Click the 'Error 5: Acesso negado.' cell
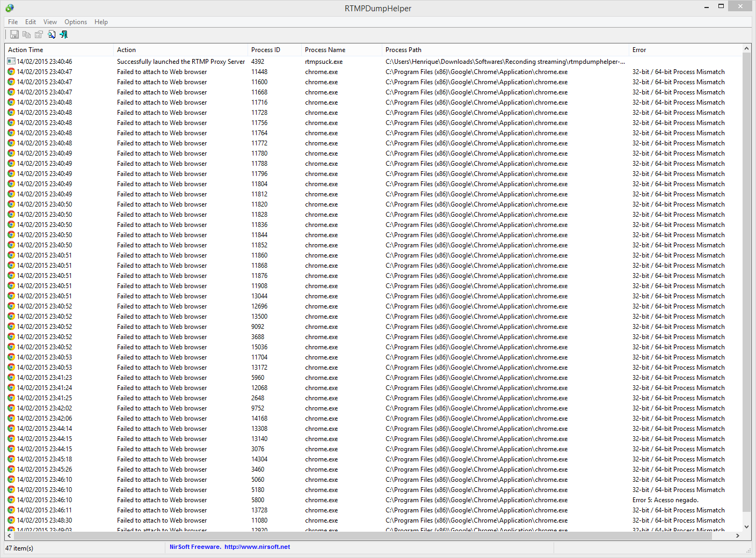 click(x=665, y=500)
